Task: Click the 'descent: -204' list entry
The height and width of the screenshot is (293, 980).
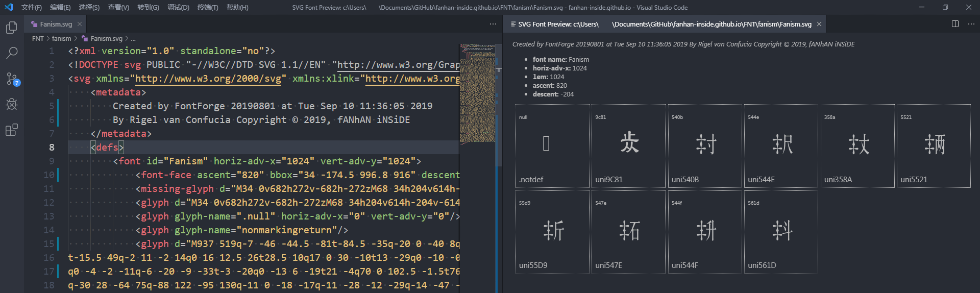Action: 553,94
